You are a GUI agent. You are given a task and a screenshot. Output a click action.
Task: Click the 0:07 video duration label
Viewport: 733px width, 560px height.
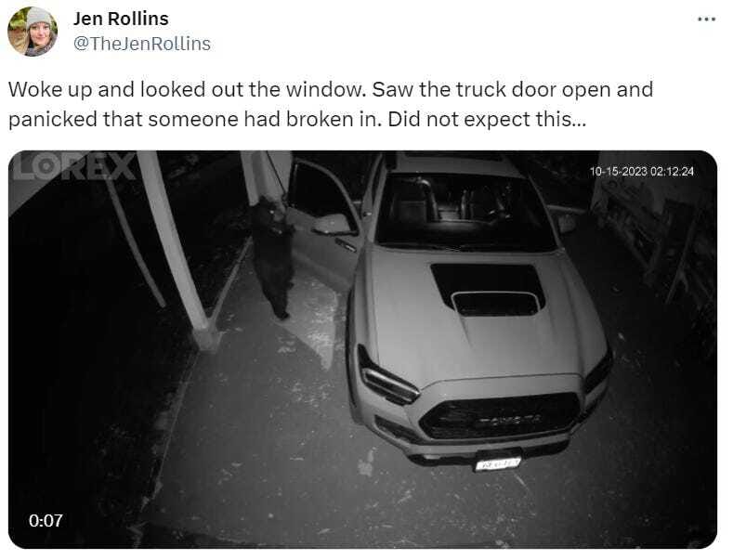(46, 520)
